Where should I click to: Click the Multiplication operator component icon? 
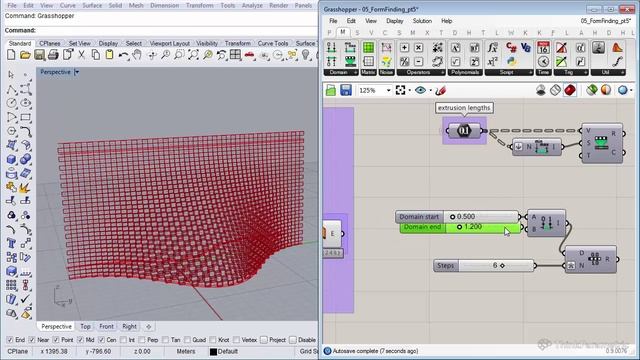click(418, 48)
